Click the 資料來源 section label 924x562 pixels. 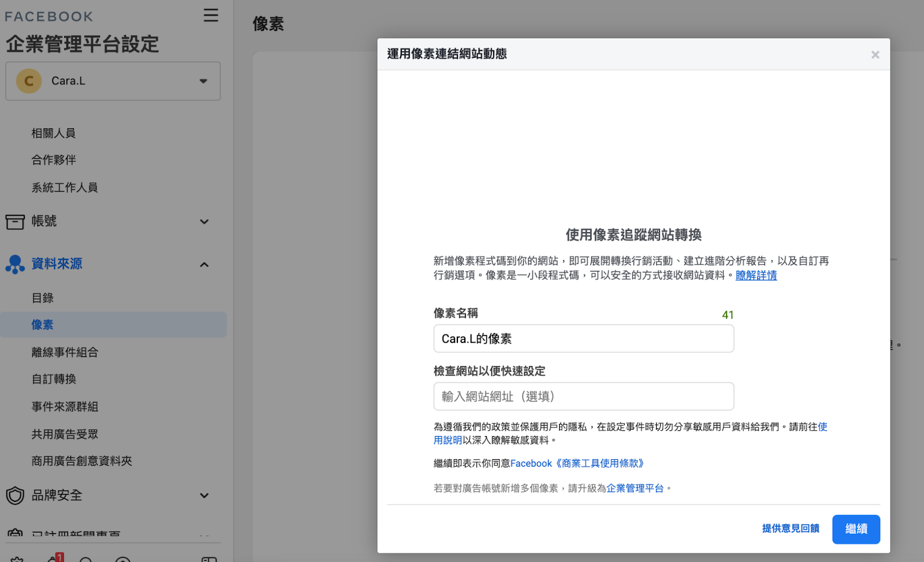(57, 263)
